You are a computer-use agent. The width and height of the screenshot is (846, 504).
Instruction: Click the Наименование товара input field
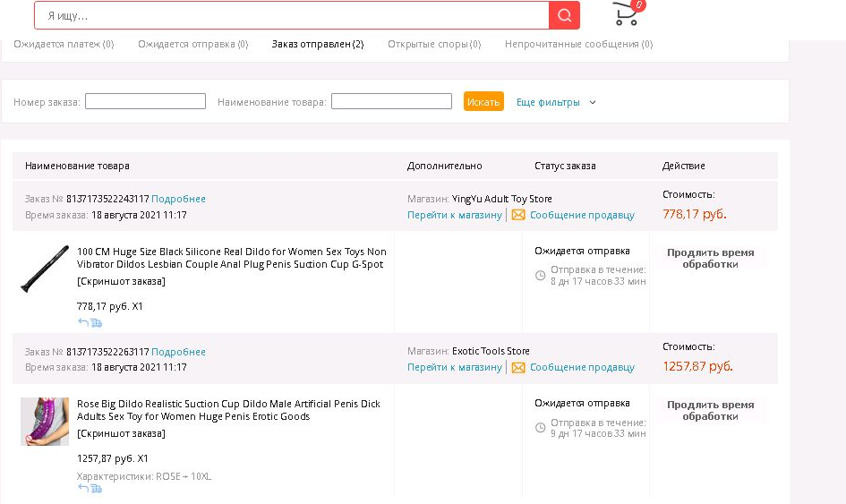point(392,101)
